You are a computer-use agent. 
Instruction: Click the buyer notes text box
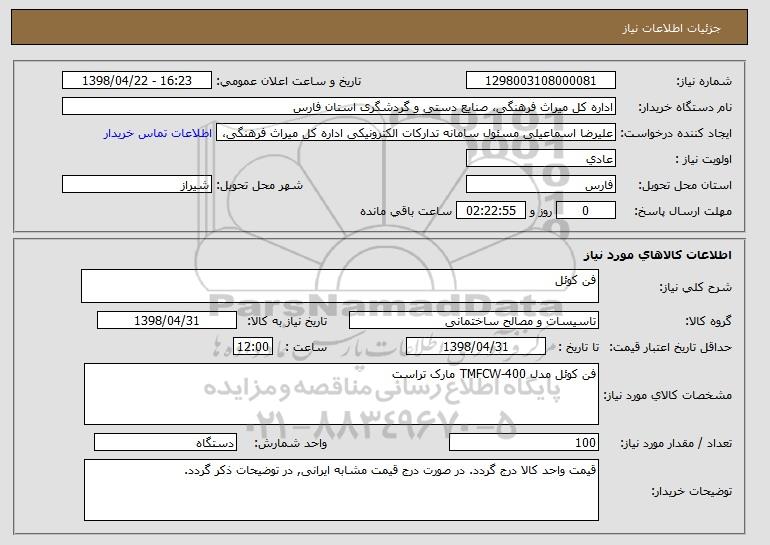(x=341, y=490)
